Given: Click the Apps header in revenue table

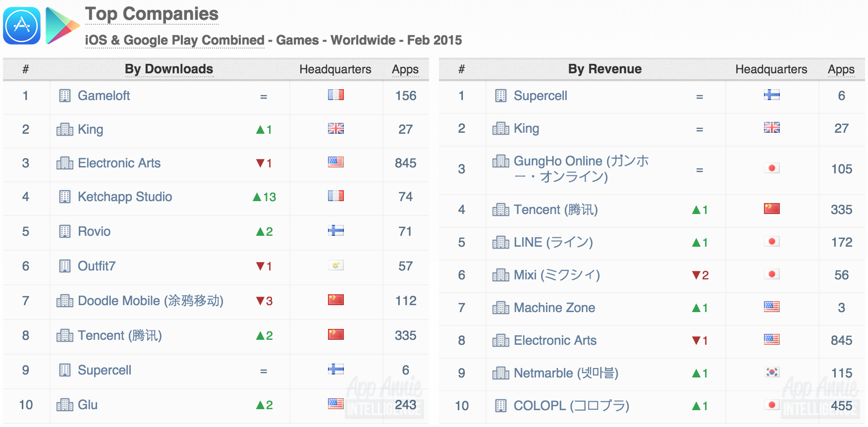Looking at the screenshot, I should click(841, 69).
